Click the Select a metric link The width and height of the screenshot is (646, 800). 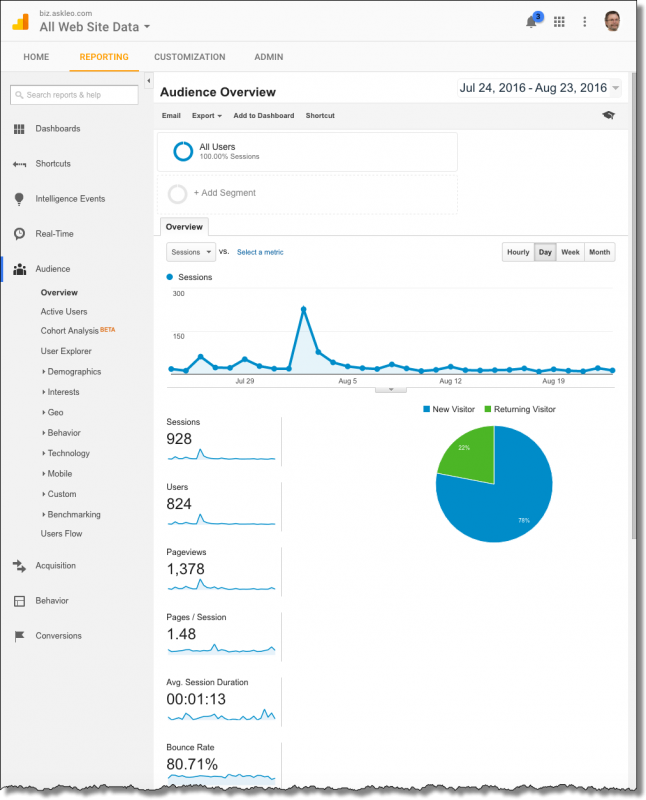(x=260, y=252)
